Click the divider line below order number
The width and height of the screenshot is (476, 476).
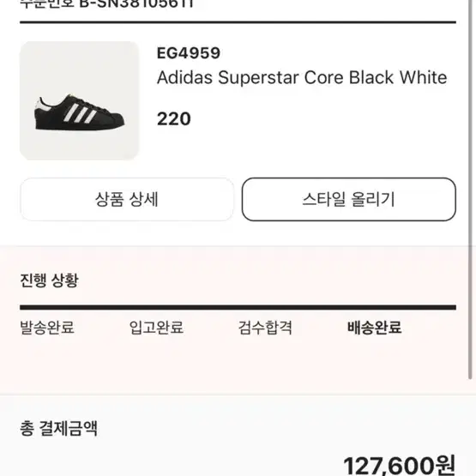coord(238,22)
